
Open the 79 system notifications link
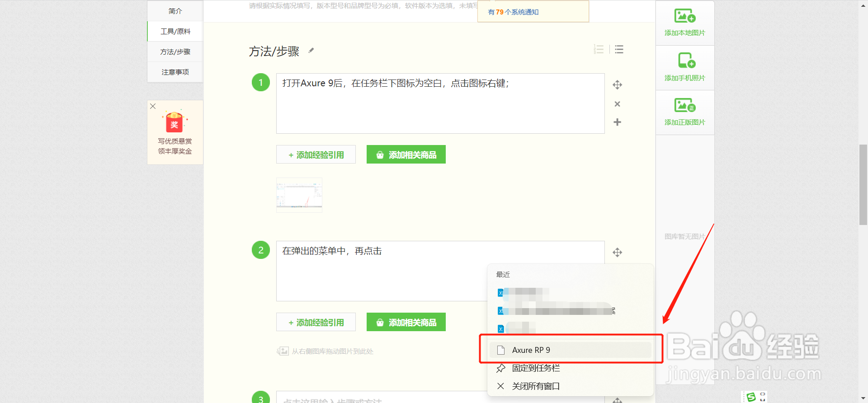[513, 12]
